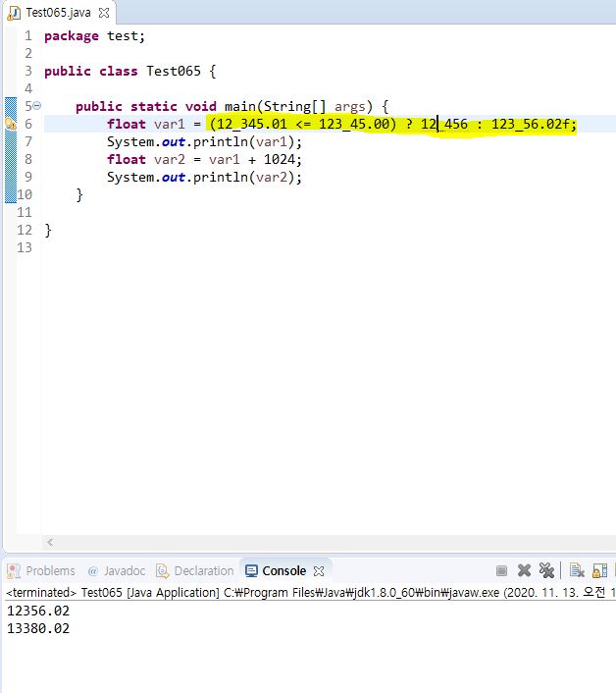The image size is (616, 693).
Task: Click the Declaration tab icon
Action: pyautogui.click(x=163, y=571)
